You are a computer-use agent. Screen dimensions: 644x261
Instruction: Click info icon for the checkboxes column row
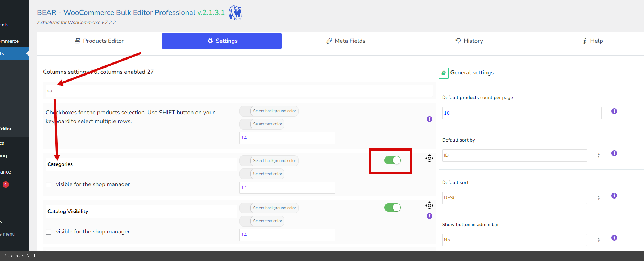(x=429, y=119)
